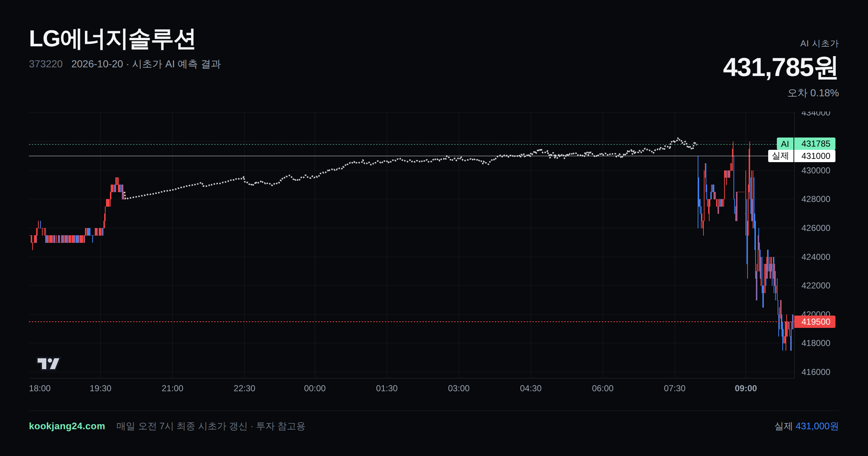868x456 pixels.
Task: Open the kookjang24.com link
Action: tap(67, 426)
